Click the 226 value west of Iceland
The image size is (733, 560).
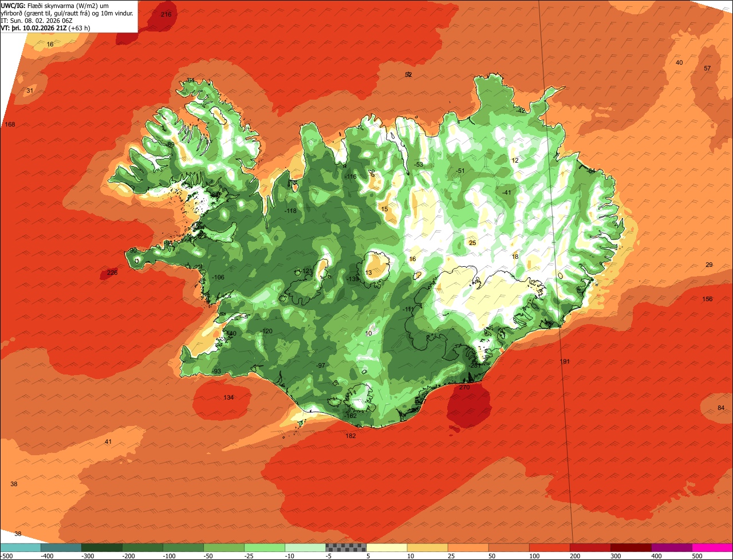(112, 273)
